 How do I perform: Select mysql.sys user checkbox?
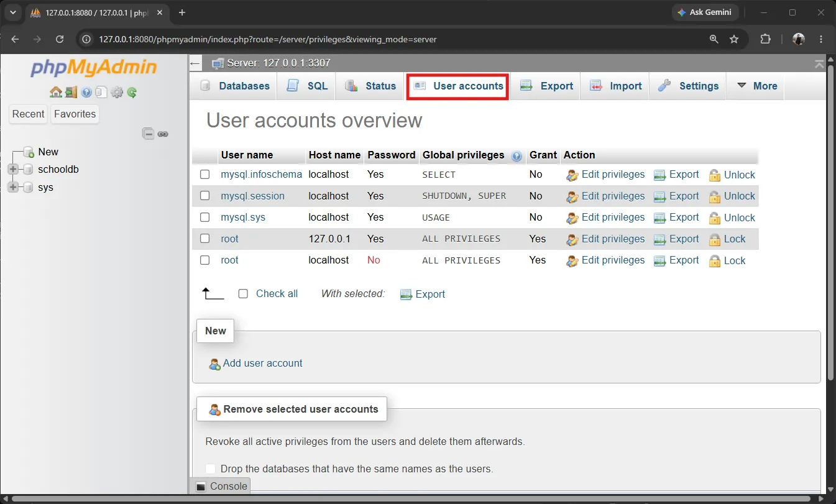[x=204, y=218]
